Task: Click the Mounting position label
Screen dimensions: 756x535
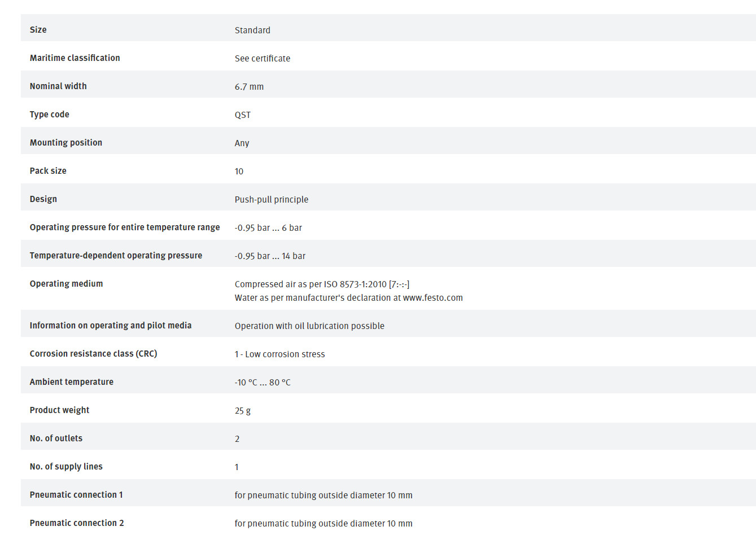Action: click(66, 143)
